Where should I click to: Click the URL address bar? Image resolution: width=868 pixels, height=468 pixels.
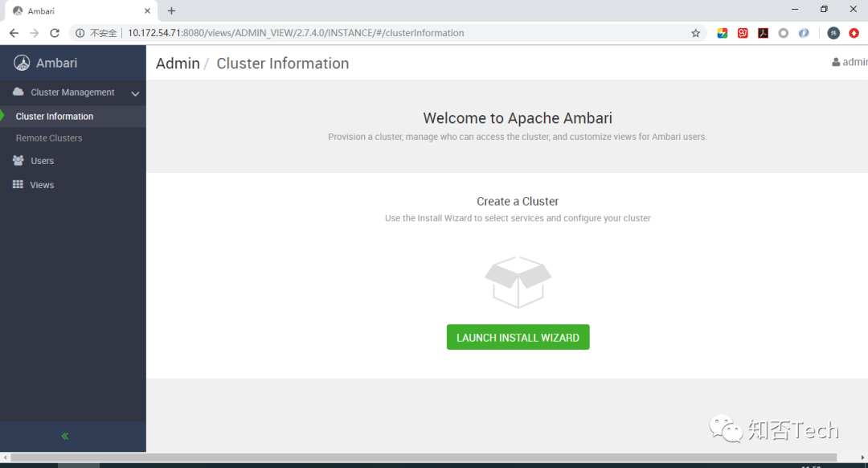387,33
